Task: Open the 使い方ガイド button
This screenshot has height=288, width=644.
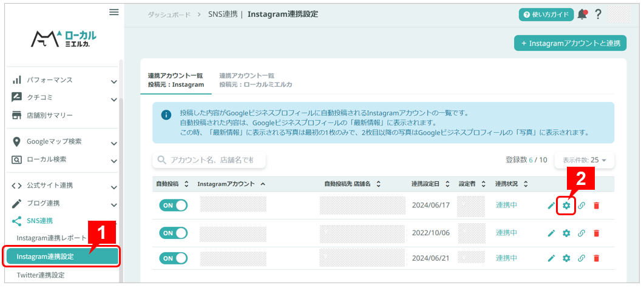Action: (x=546, y=15)
